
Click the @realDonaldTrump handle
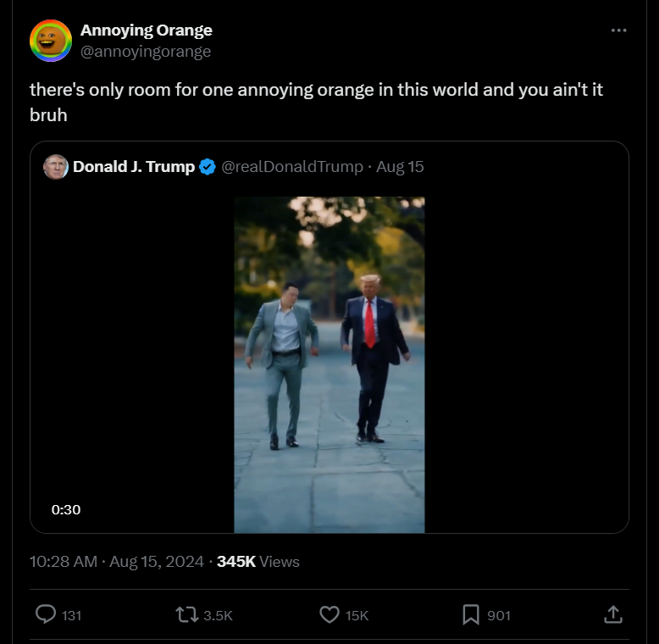click(x=292, y=166)
